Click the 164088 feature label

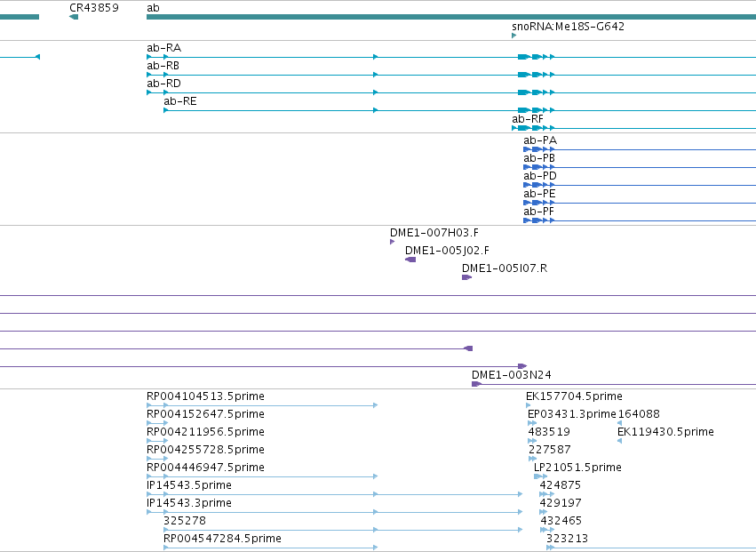[x=639, y=414]
